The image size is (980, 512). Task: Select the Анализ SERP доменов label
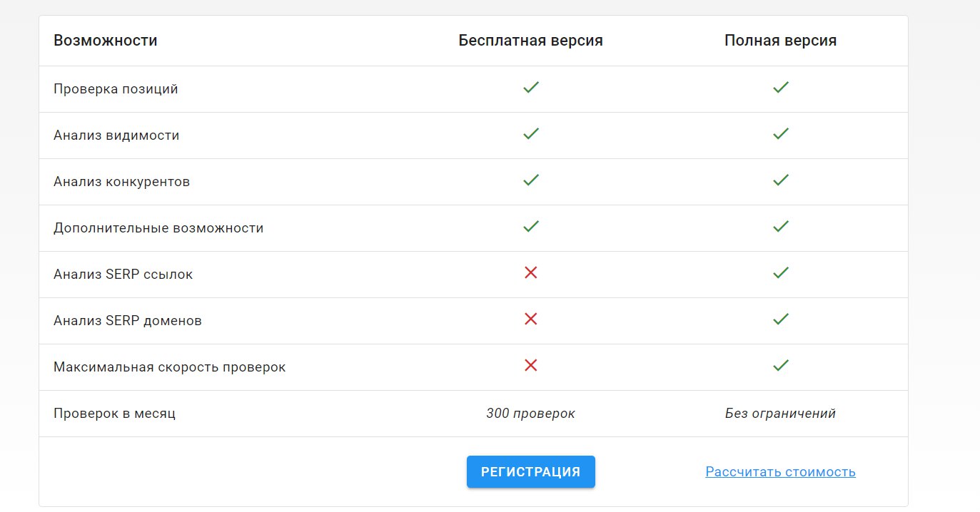tap(128, 321)
